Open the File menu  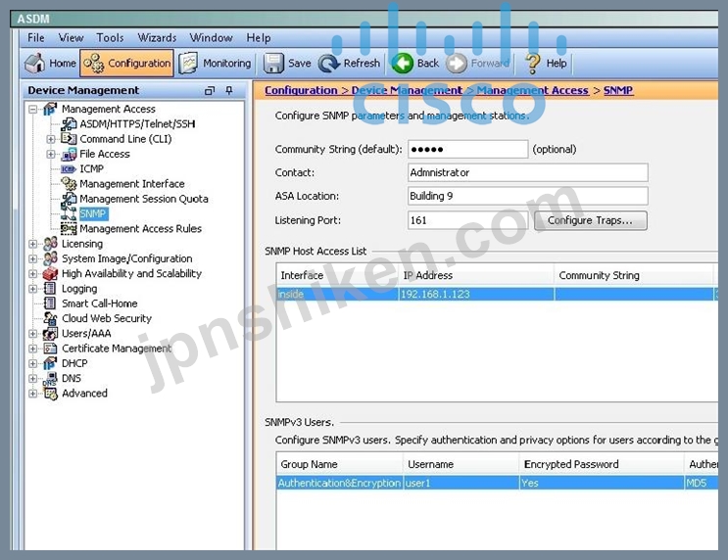35,37
